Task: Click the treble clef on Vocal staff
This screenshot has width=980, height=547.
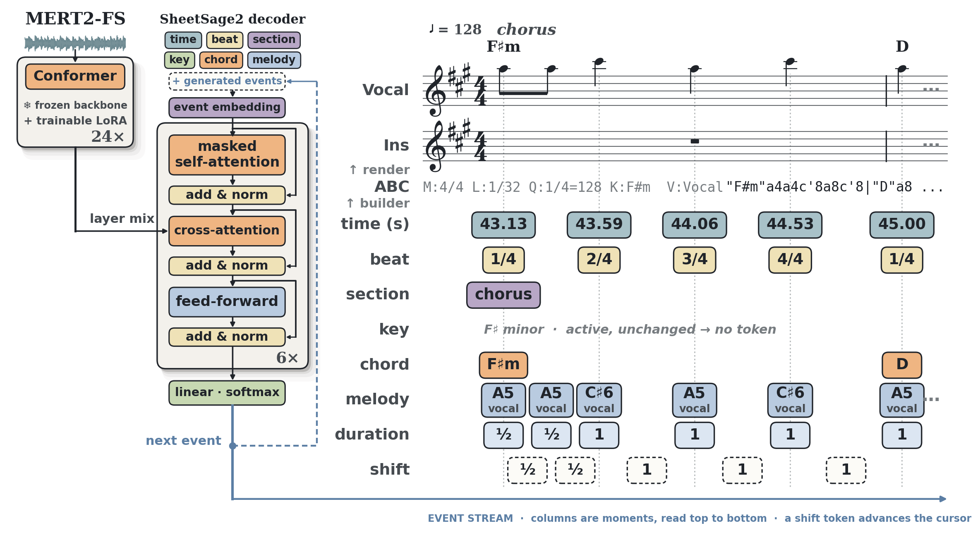Action: tap(436, 91)
